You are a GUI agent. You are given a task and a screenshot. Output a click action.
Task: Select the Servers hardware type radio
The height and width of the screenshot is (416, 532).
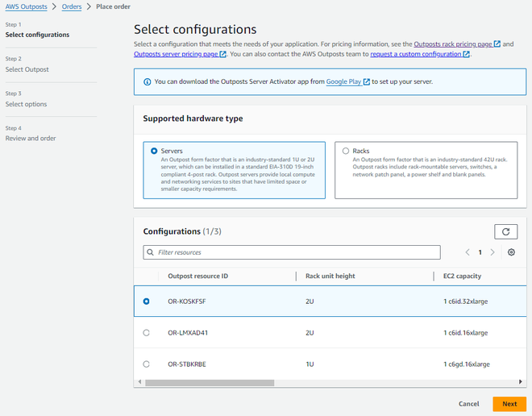pyautogui.click(x=154, y=151)
